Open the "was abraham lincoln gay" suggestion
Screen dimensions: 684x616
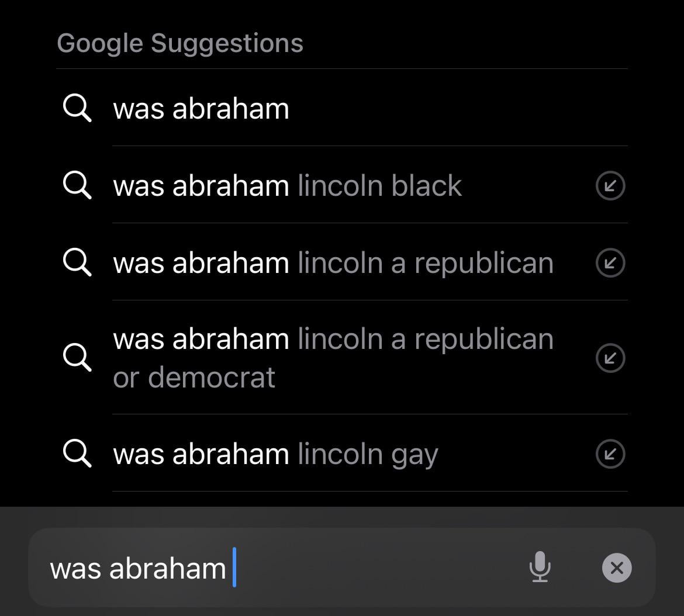tap(275, 454)
